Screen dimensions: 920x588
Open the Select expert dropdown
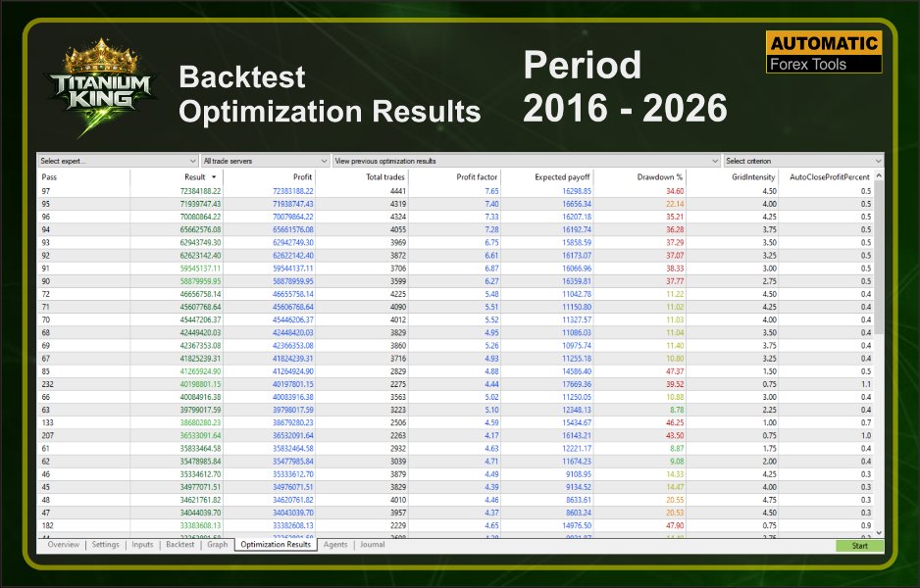pos(118,161)
